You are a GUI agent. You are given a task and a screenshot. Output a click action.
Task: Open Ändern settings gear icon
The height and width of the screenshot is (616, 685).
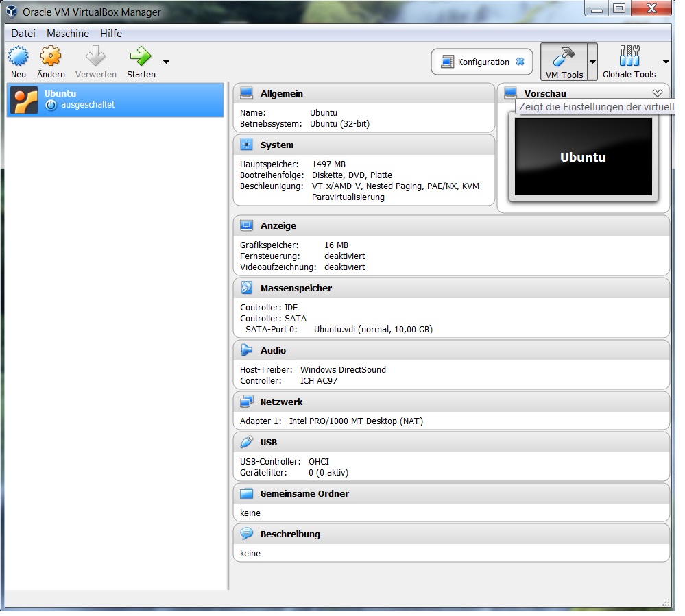(51, 56)
